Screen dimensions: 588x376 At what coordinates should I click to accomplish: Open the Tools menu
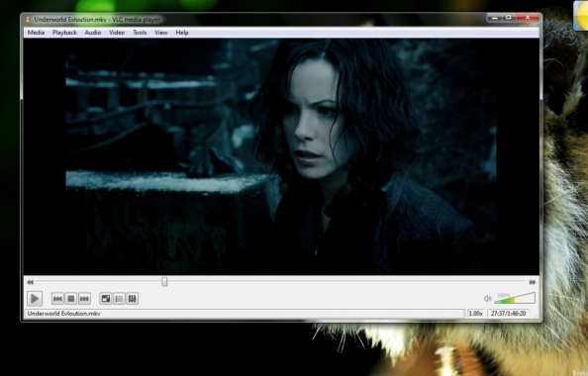(x=140, y=33)
